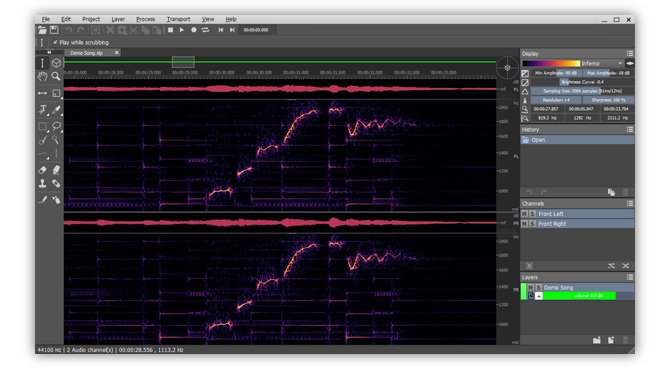Open the Display panel options menu

tap(629, 53)
